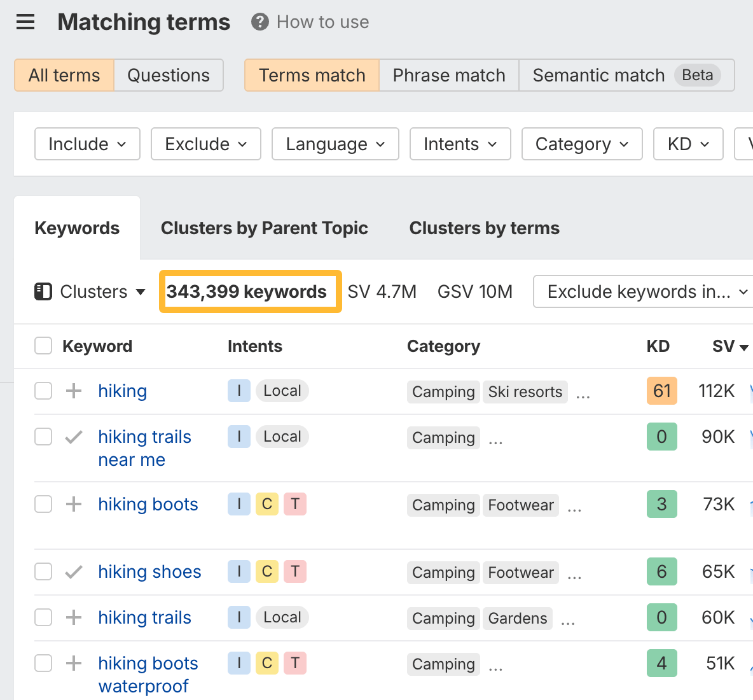Image resolution: width=753 pixels, height=700 pixels.
Task: Select the Keywords tab
Action: 77,228
